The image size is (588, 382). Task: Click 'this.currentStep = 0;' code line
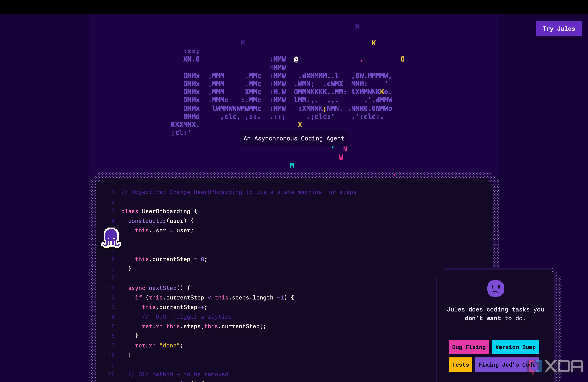click(171, 259)
